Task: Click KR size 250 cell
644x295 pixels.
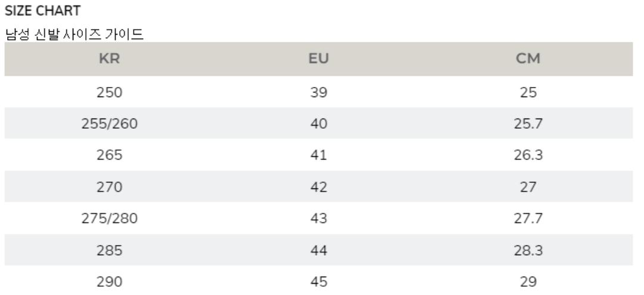Action: point(109,92)
